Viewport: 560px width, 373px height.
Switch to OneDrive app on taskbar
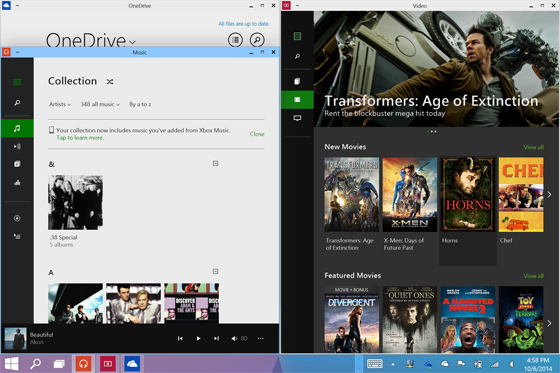[x=132, y=364]
